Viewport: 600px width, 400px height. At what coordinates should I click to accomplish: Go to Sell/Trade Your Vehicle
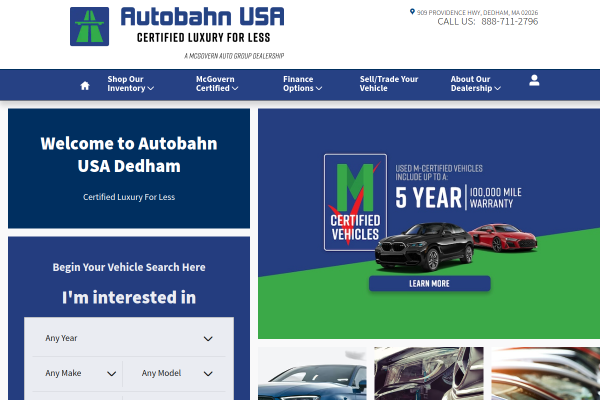pyautogui.click(x=389, y=84)
